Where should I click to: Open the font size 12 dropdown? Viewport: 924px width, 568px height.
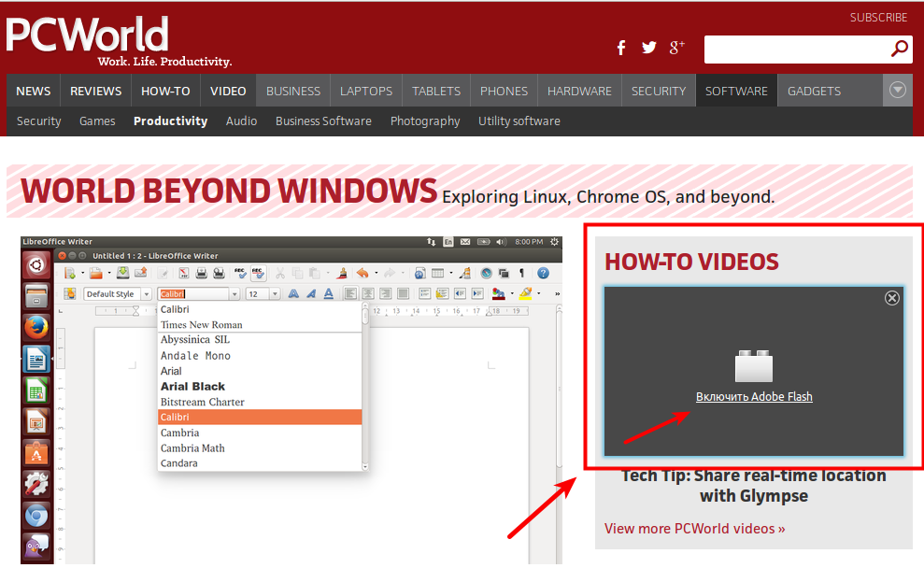click(275, 294)
